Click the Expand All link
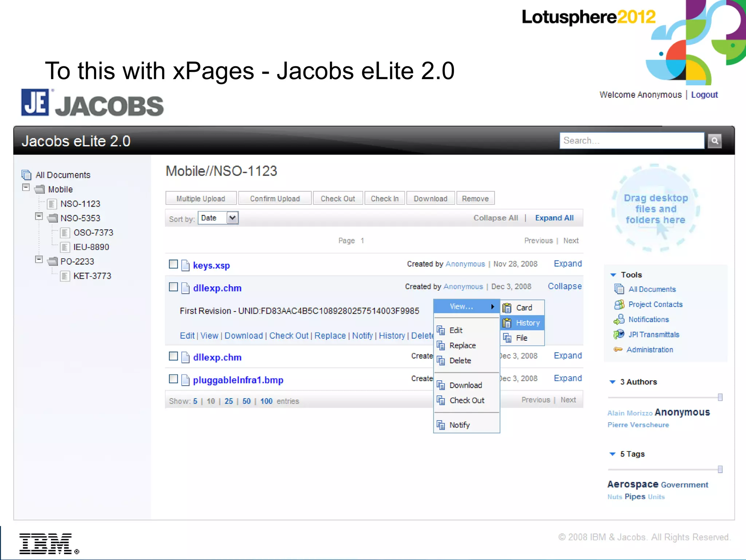 [x=554, y=218]
